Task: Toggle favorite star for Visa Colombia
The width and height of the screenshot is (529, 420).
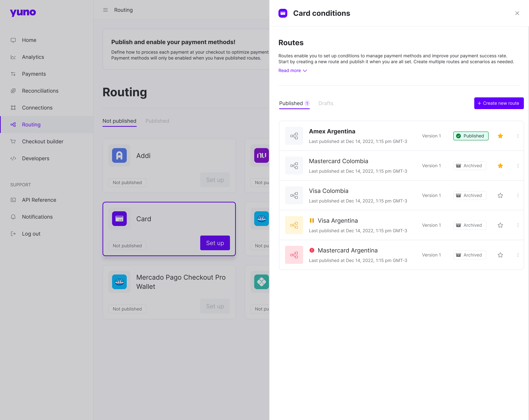Action: pos(500,195)
